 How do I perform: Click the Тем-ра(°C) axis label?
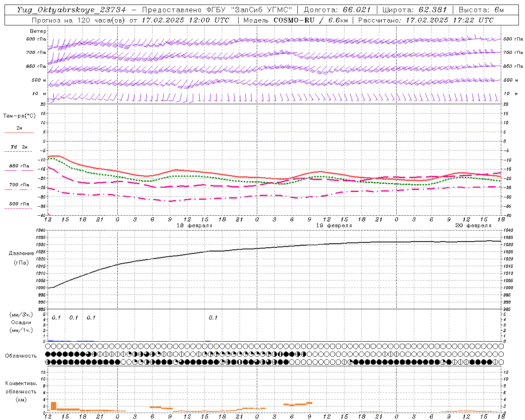point(19,116)
